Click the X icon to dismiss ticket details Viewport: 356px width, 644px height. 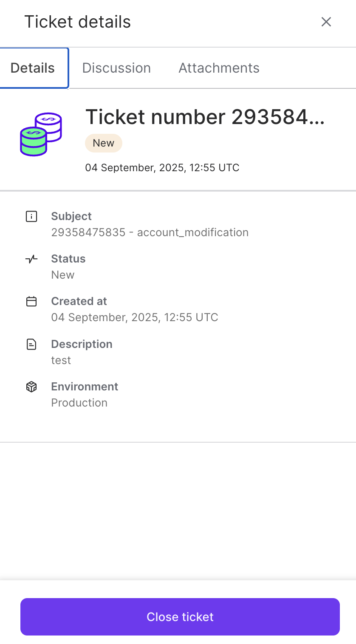[326, 22]
